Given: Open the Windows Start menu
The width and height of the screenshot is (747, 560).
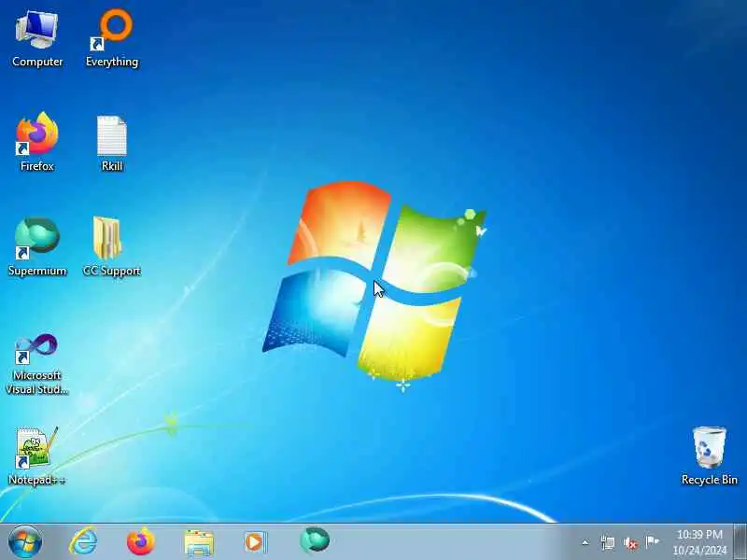Looking at the screenshot, I should [25, 542].
